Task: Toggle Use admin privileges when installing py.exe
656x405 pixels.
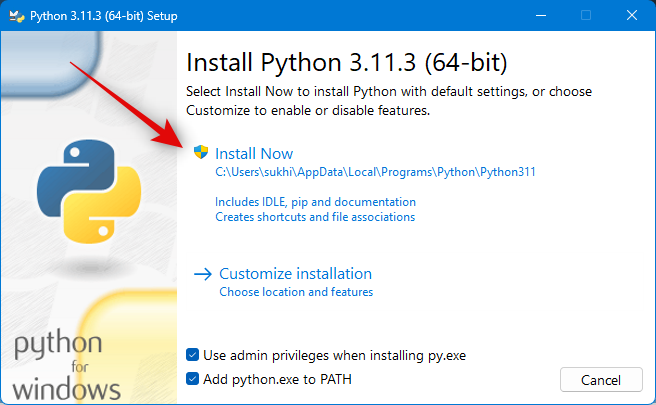Action: [x=192, y=355]
